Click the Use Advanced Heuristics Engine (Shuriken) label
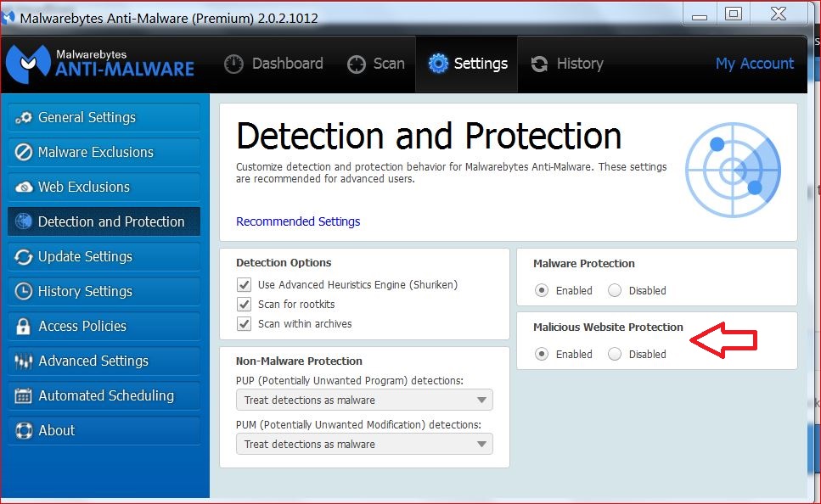The width and height of the screenshot is (821, 504). click(357, 285)
